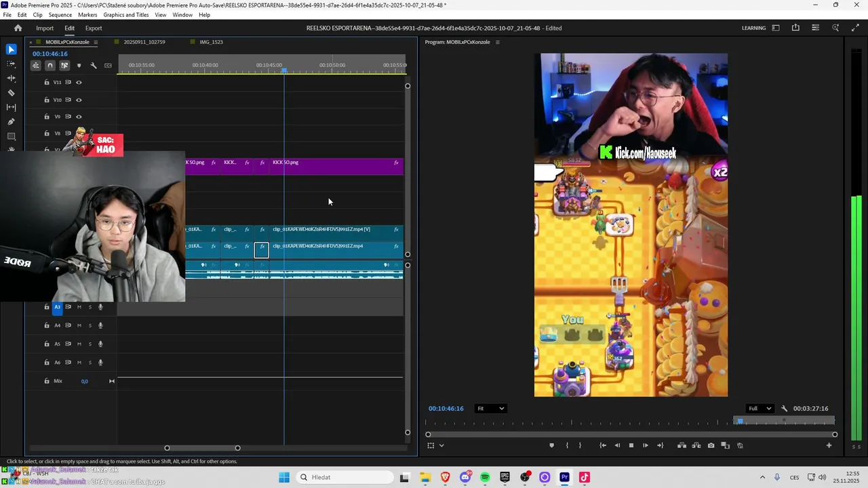Screen dimensions: 868x488
Task: Expand the safe margins overlay dropdown arrow
Action: 441,445
